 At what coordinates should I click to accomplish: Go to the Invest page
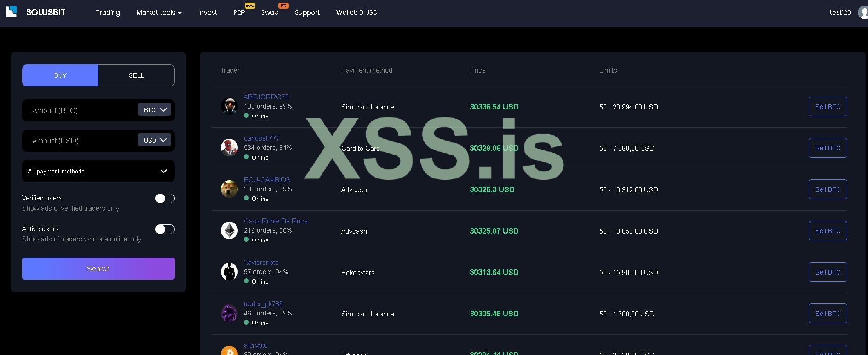click(x=207, y=12)
